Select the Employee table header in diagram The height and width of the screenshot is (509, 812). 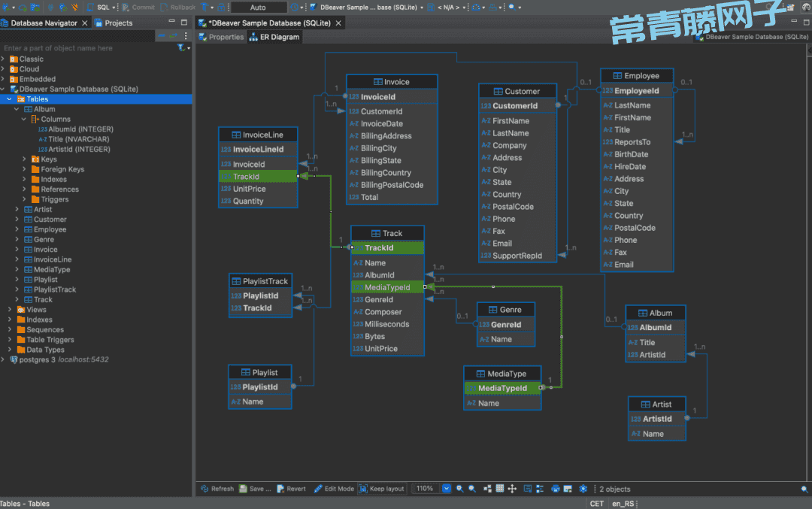(637, 76)
